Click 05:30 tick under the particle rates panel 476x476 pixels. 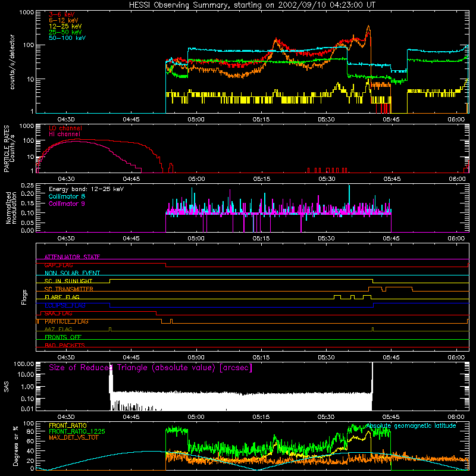point(327,179)
